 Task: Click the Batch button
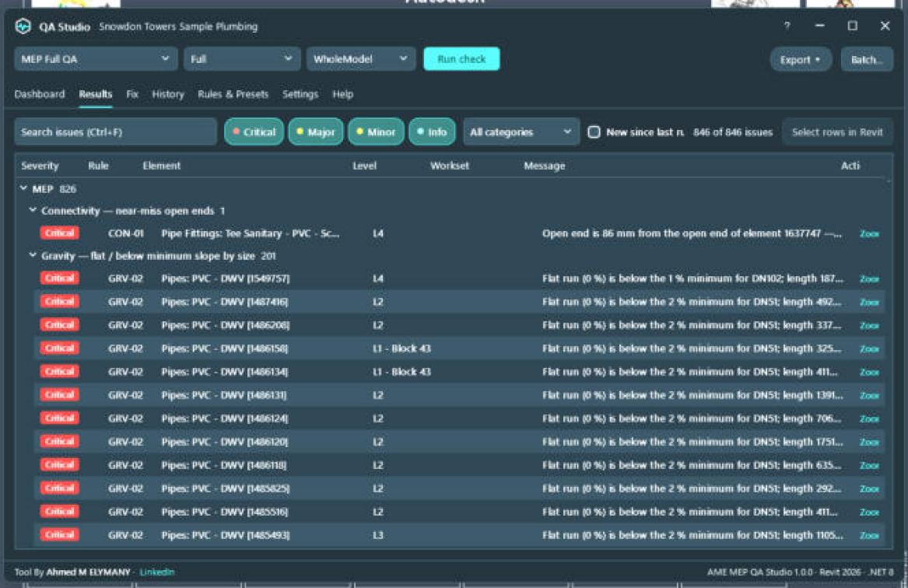pos(867,60)
